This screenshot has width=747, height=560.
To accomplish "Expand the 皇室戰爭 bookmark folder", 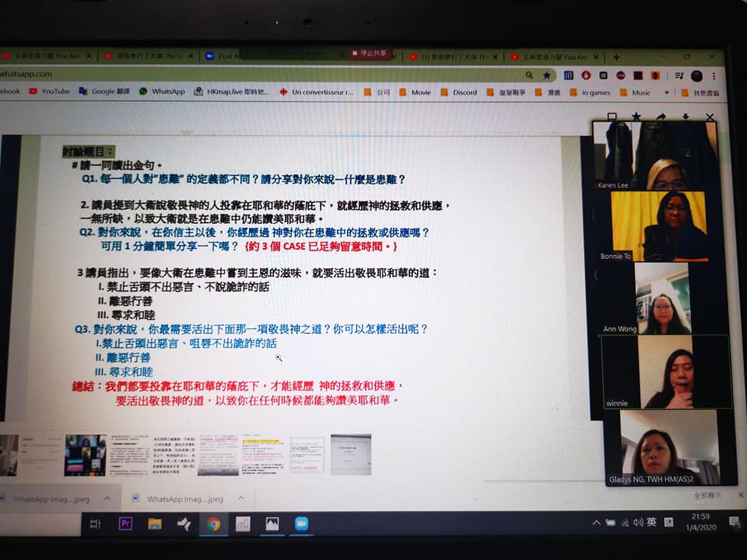I will tap(506, 93).
